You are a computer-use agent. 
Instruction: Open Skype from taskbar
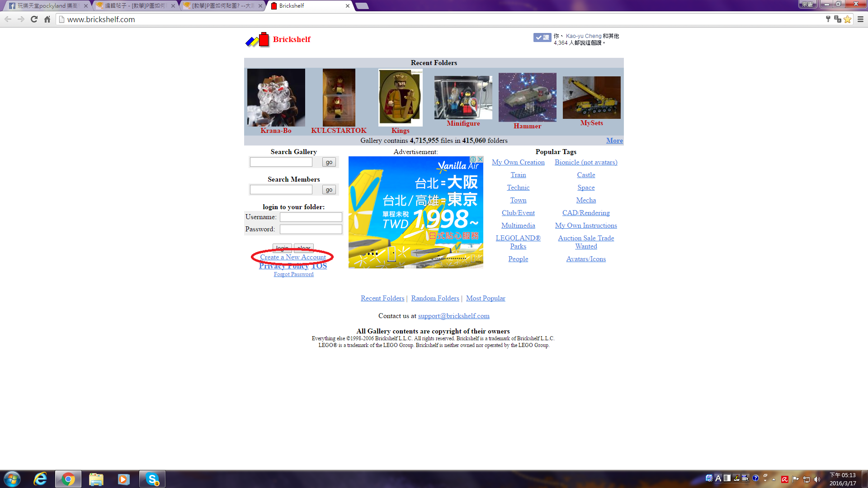[x=152, y=479]
